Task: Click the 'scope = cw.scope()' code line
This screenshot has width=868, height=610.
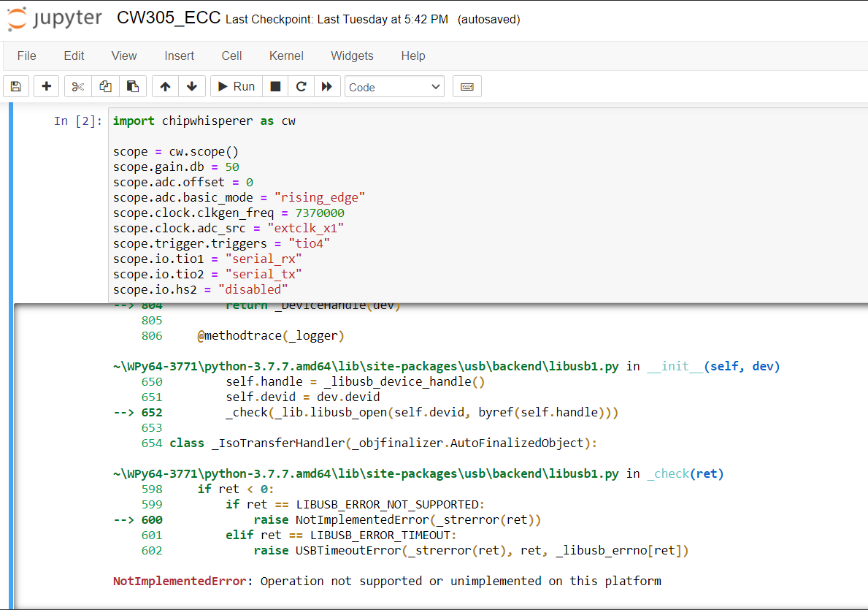Action: point(176,152)
